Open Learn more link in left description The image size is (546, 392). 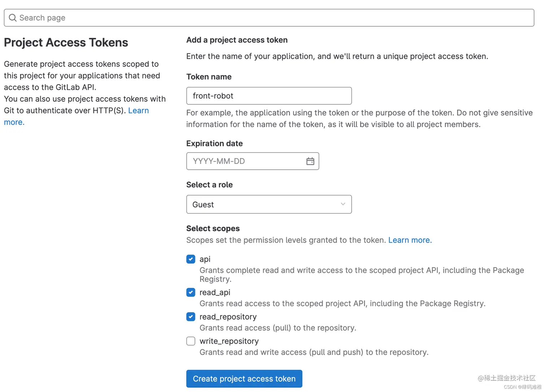click(138, 110)
